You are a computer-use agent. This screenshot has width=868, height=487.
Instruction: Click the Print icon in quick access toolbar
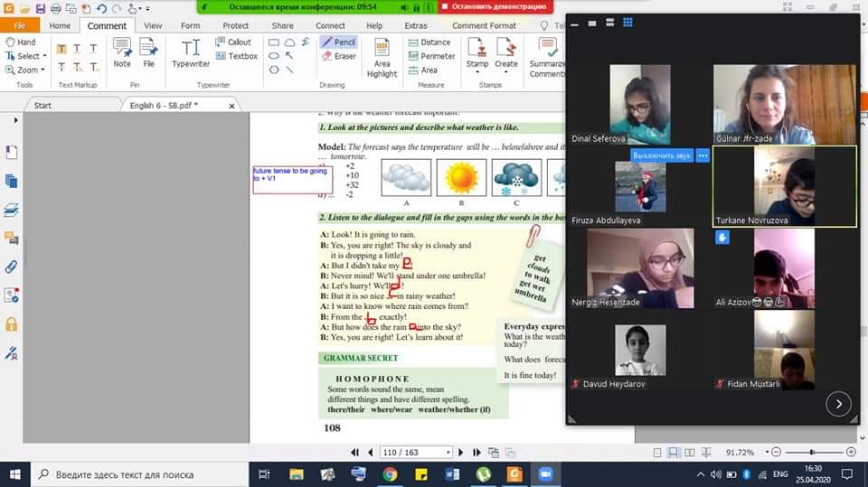tap(55, 8)
